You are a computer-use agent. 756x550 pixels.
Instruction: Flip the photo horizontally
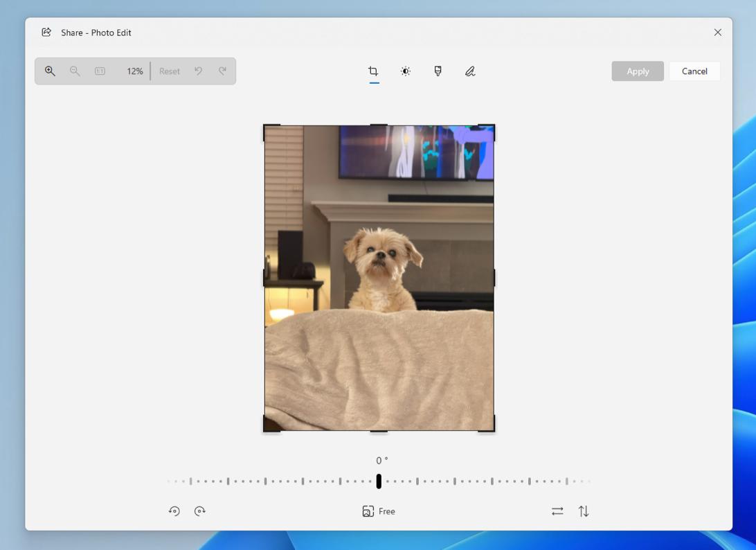click(557, 511)
